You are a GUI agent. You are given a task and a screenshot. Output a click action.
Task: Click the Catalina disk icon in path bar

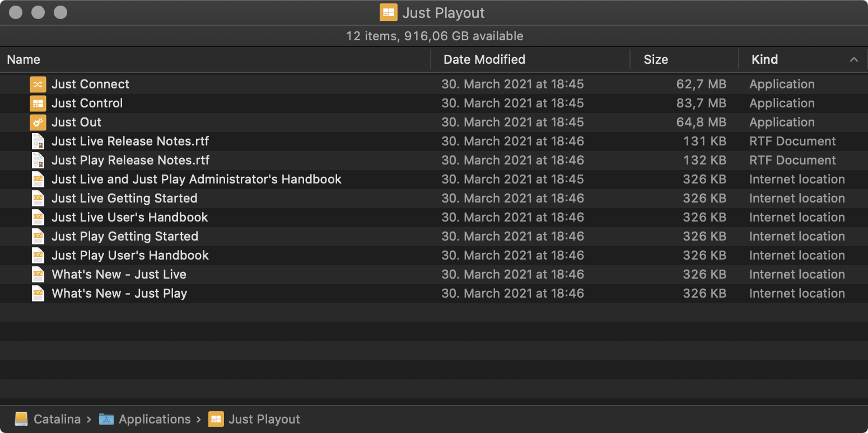tap(21, 419)
